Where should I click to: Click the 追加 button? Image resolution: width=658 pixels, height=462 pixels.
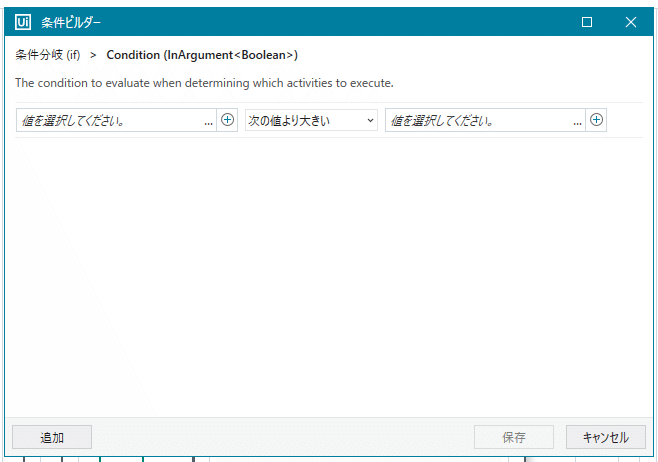[52, 437]
